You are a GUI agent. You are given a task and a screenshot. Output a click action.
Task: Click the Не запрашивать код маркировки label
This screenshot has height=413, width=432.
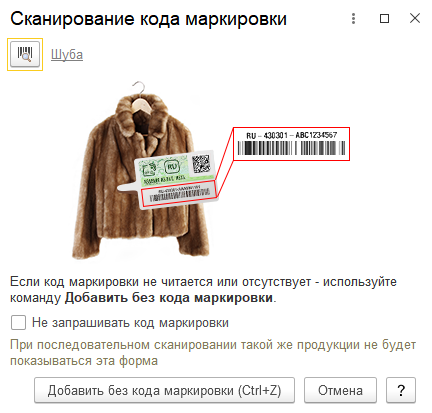point(130,323)
